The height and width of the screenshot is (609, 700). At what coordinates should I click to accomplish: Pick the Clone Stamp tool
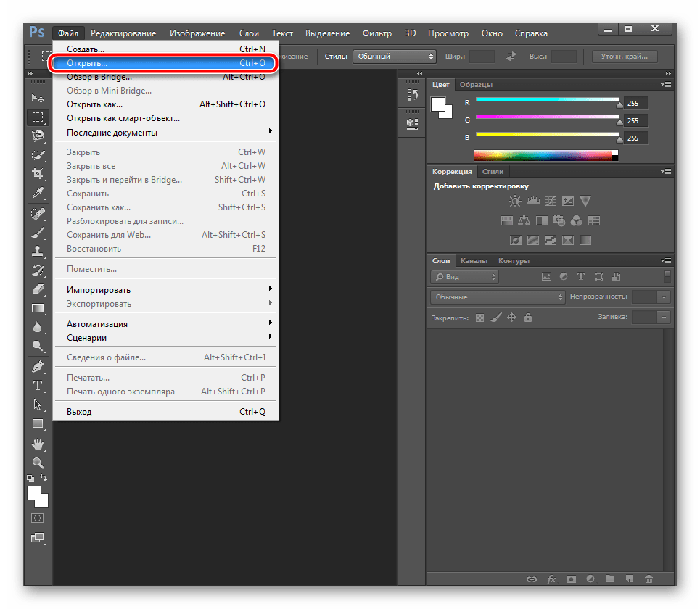coord(38,252)
